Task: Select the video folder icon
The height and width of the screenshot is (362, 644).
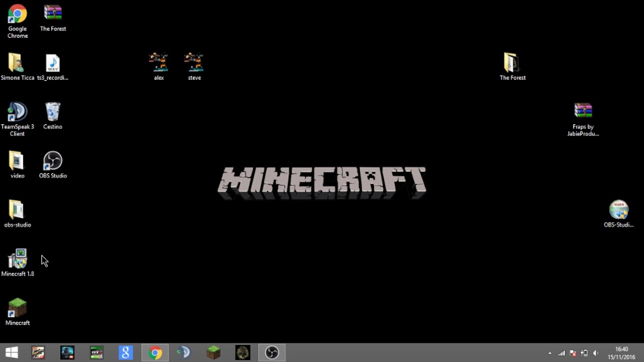Action: pos(17,165)
